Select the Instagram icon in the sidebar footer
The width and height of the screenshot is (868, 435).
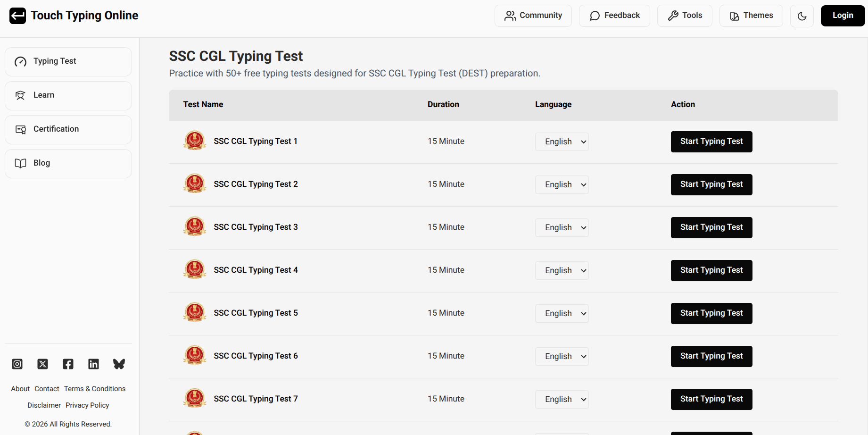pos(17,364)
